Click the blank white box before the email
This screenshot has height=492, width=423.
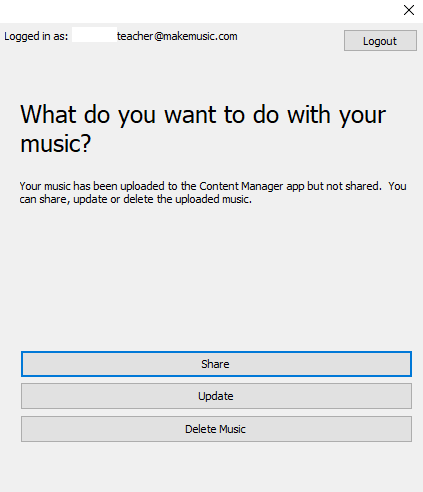pos(94,35)
